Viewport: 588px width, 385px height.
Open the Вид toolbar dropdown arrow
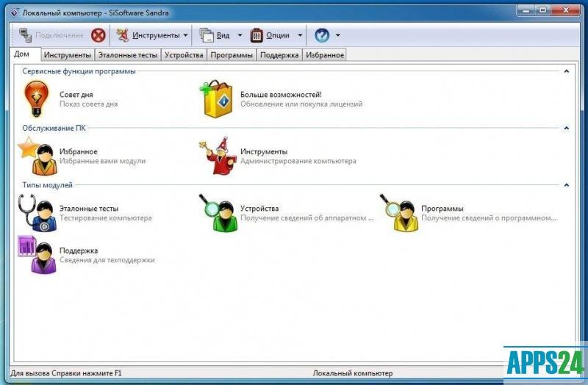point(240,35)
